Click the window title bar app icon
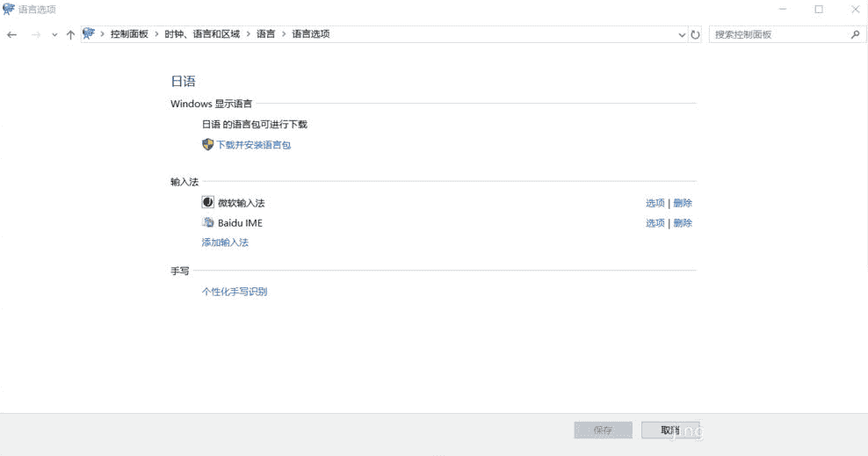This screenshot has height=456, width=868. click(8, 9)
